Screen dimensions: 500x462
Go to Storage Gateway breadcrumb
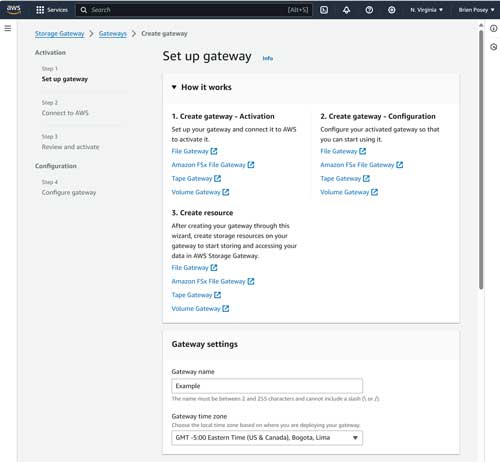coord(60,34)
